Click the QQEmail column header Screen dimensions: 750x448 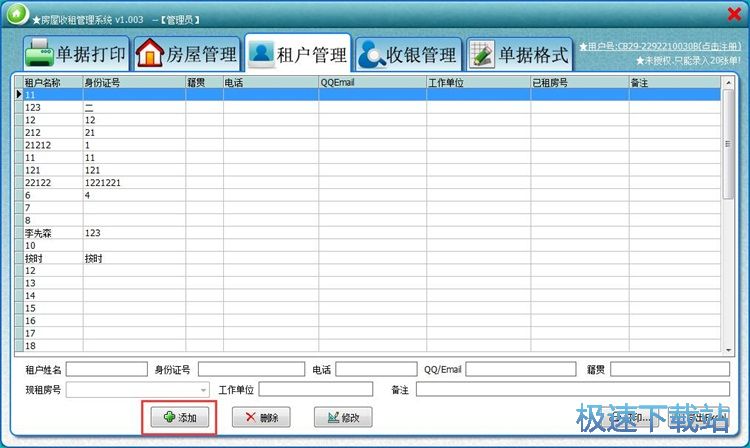click(372, 82)
